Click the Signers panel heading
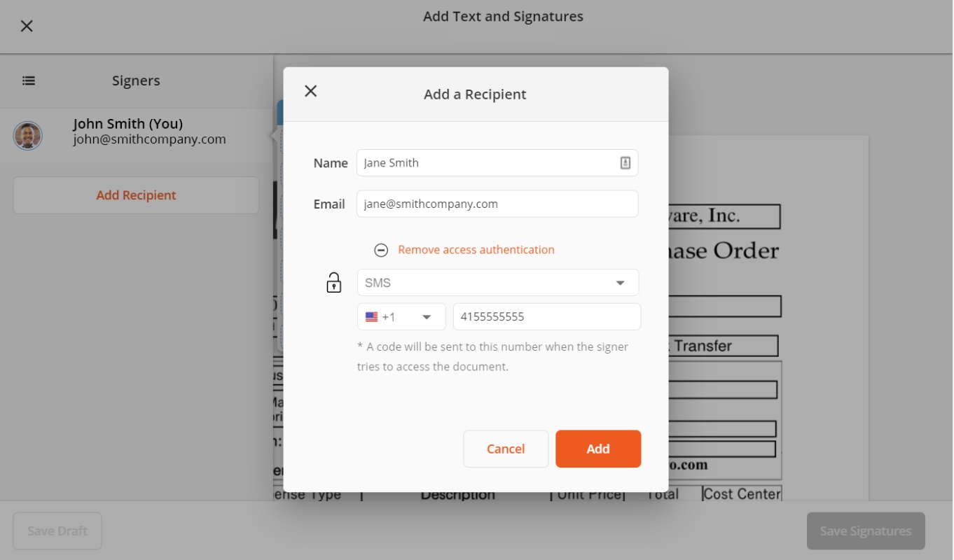 tap(136, 80)
